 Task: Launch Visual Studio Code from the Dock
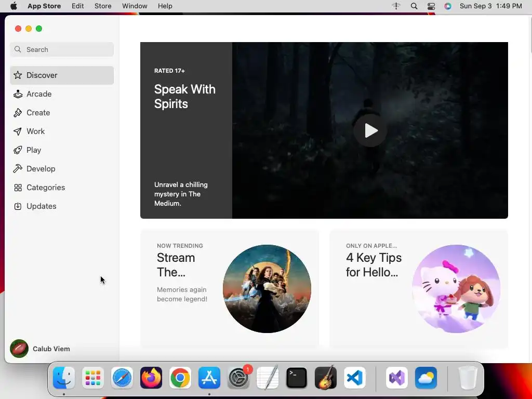(355, 378)
